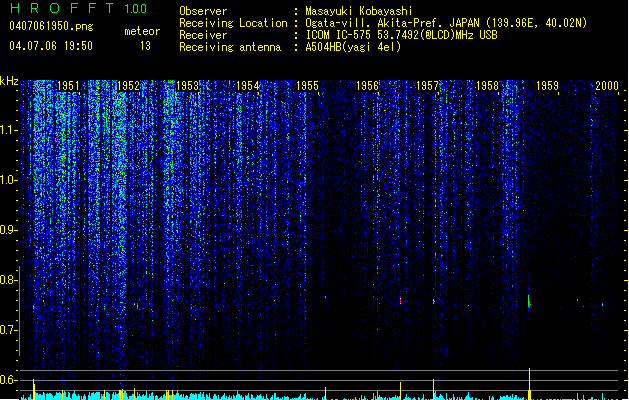The height and width of the screenshot is (400, 629).
Task: Click the Receiver label
Action: (x=203, y=35)
